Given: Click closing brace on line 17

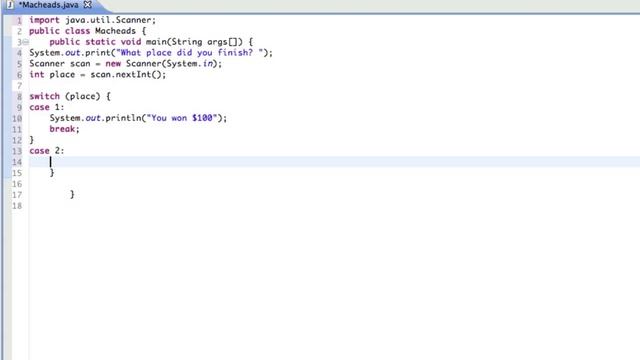Looking at the screenshot, I should (x=72, y=194).
